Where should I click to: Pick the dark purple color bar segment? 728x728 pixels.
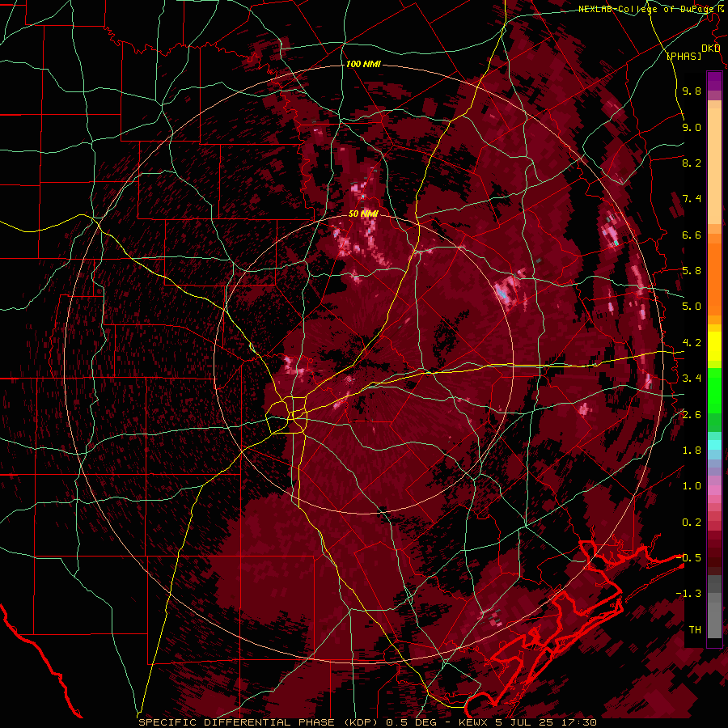coord(714,81)
